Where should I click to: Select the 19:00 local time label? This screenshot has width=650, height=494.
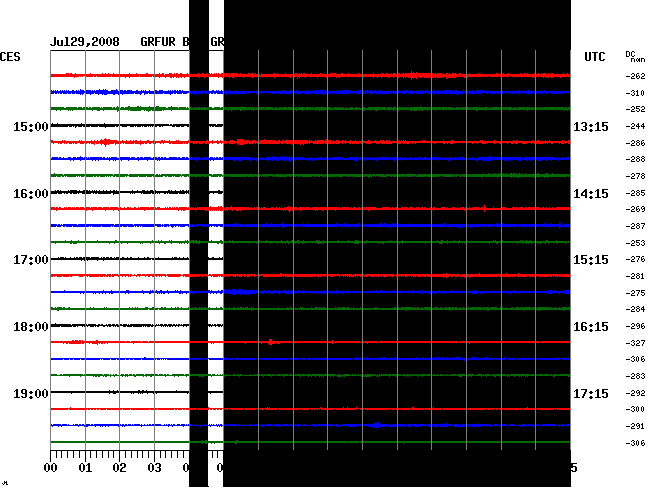(x=31, y=393)
